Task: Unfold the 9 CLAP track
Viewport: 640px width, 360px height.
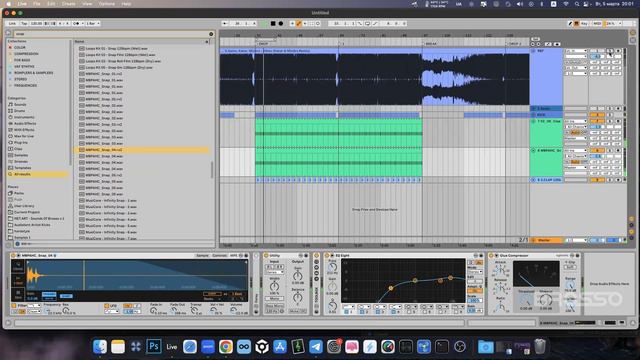Action: click(533, 180)
